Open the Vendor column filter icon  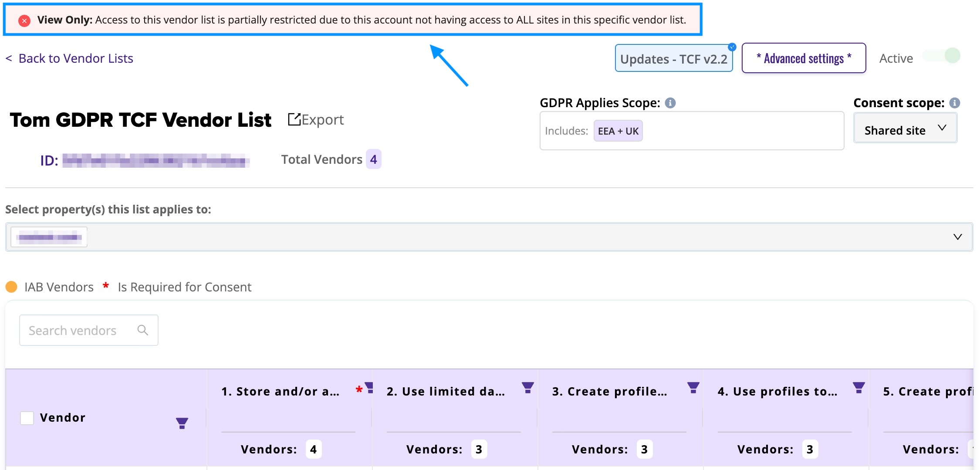pos(182,423)
